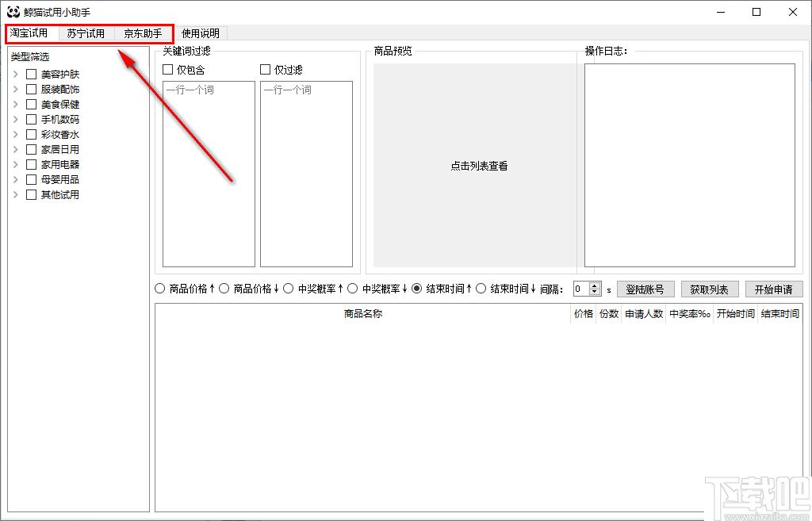Expand the 美容护肤 category
Screen dimensions: 812x521
click(16, 74)
